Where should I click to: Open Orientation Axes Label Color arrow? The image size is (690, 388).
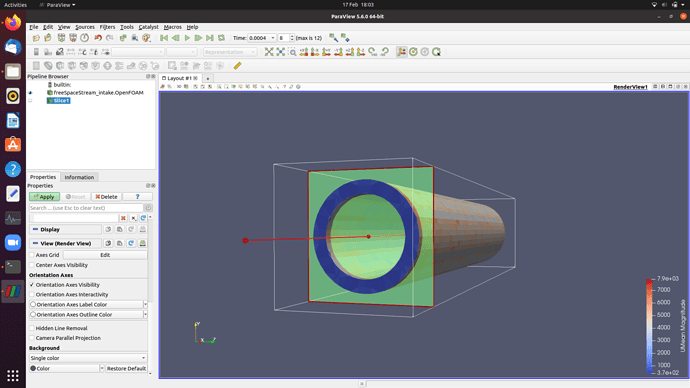pyautogui.click(x=145, y=304)
